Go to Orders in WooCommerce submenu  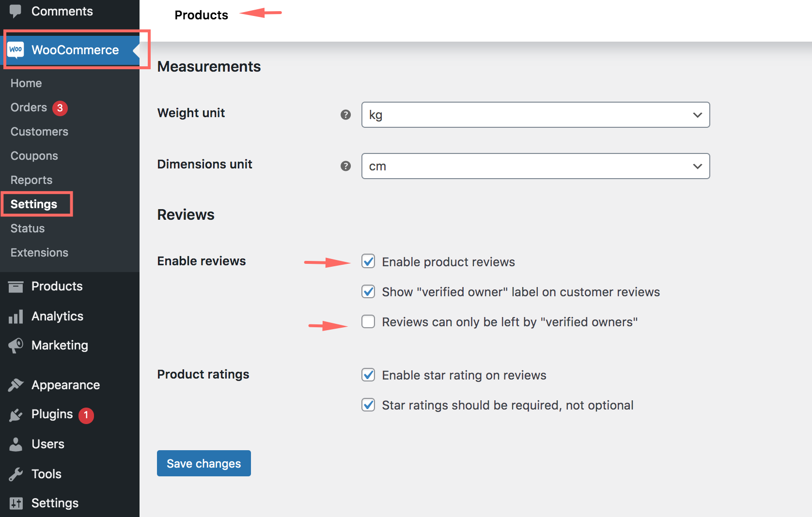pyautogui.click(x=29, y=107)
